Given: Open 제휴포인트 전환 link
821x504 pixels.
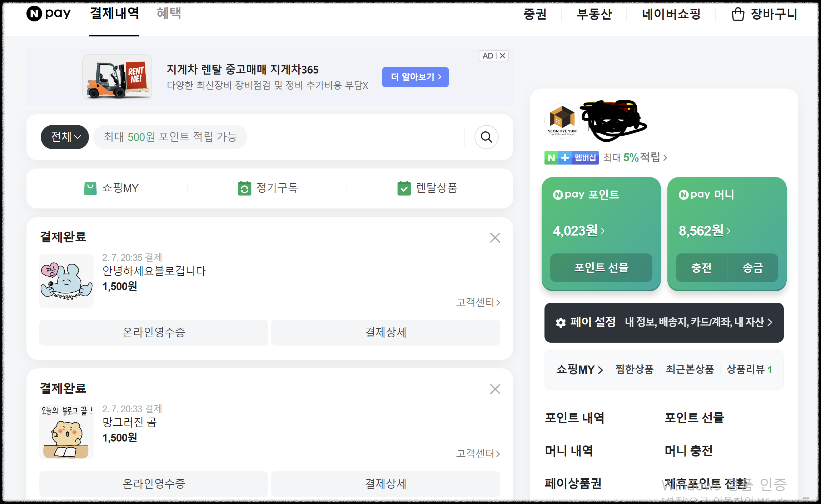Looking at the screenshot, I should pos(706,484).
